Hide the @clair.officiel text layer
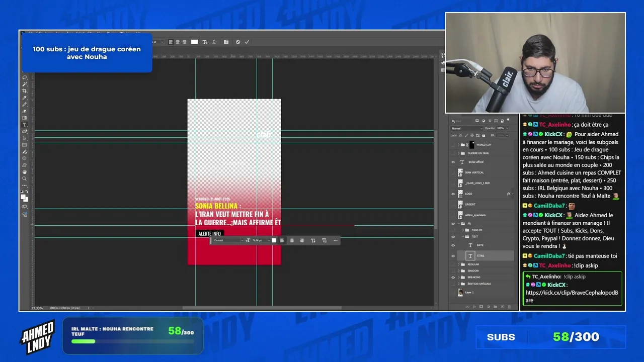644x362 pixels. [453, 162]
